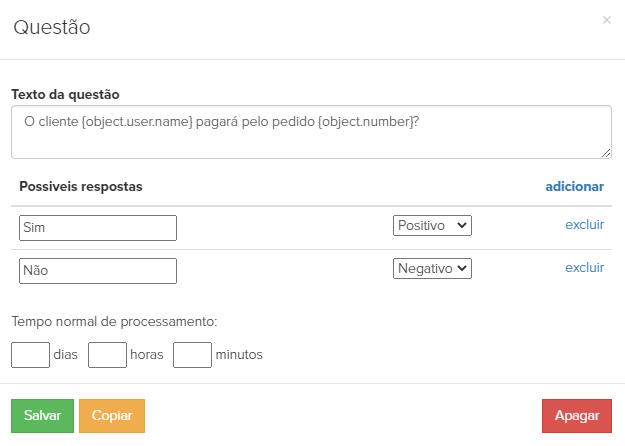Focus the Não answer text field
Viewport: 625px width, 446px height.
(x=98, y=271)
